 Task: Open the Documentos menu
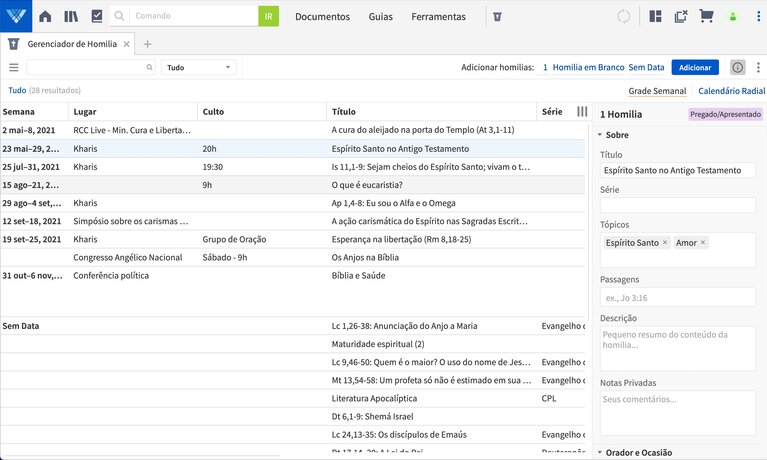point(322,17)
